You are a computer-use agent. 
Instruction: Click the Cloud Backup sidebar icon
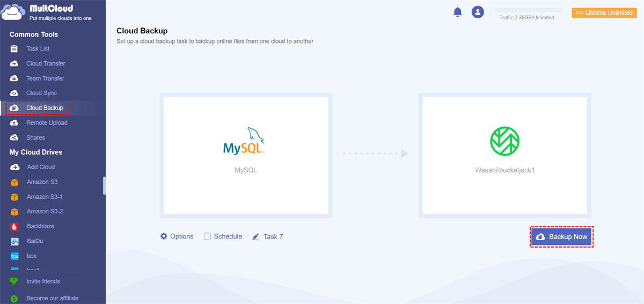click(14, 108)
